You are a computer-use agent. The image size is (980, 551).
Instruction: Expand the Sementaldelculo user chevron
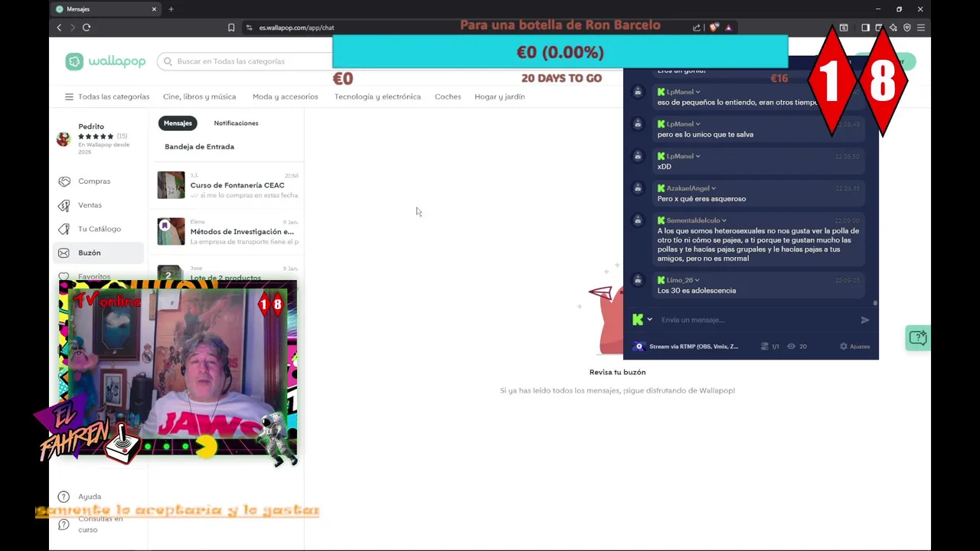click(x=724, y=220)
